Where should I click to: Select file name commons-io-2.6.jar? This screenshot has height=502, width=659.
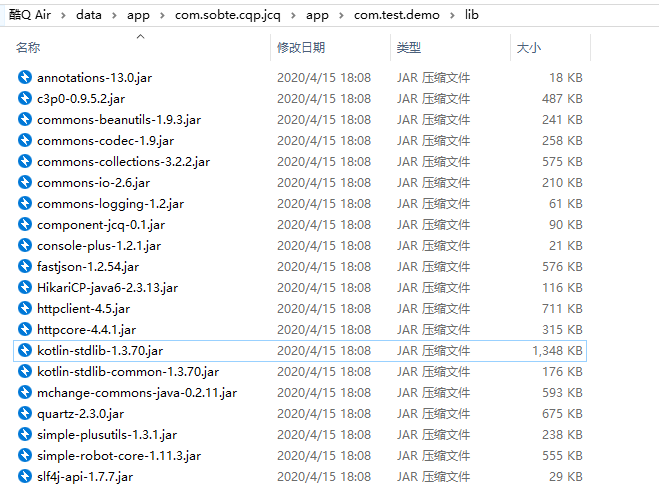point(93,183)
